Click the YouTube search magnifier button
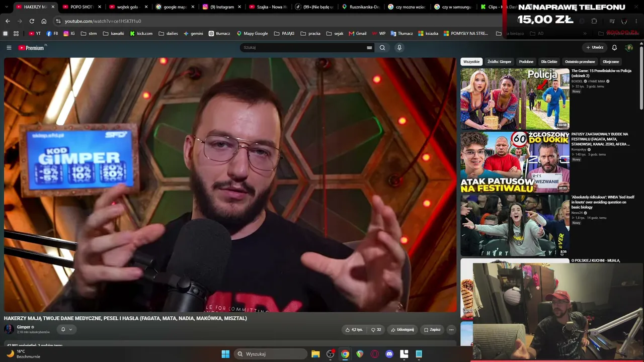The height and width of the screenshot is (362, 644). (x=382, y=48)
